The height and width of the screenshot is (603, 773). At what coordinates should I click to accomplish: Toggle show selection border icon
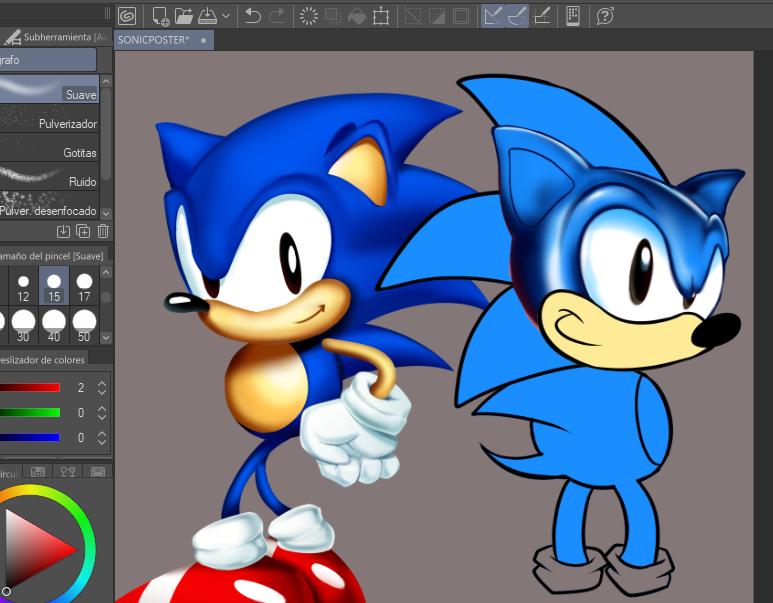pos(461,16)
